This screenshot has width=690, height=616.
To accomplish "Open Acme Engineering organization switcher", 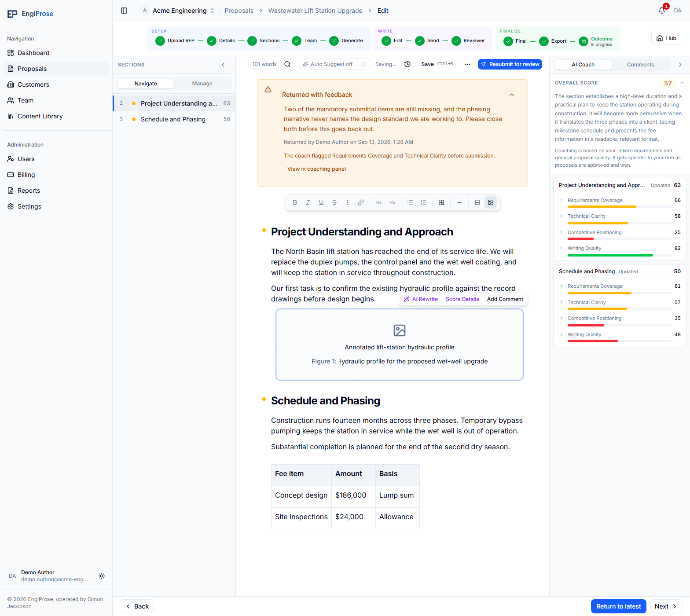I will (x=178, y=11).
